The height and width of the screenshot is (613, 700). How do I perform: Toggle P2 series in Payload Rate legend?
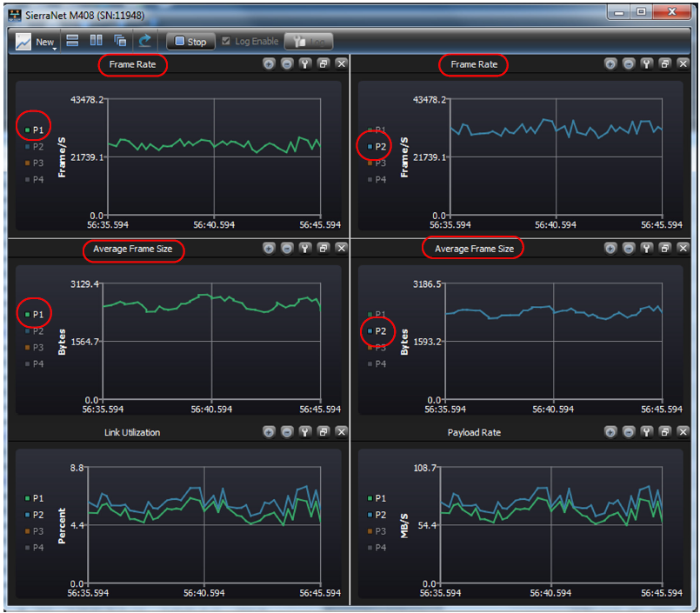[x=377, y=515]
